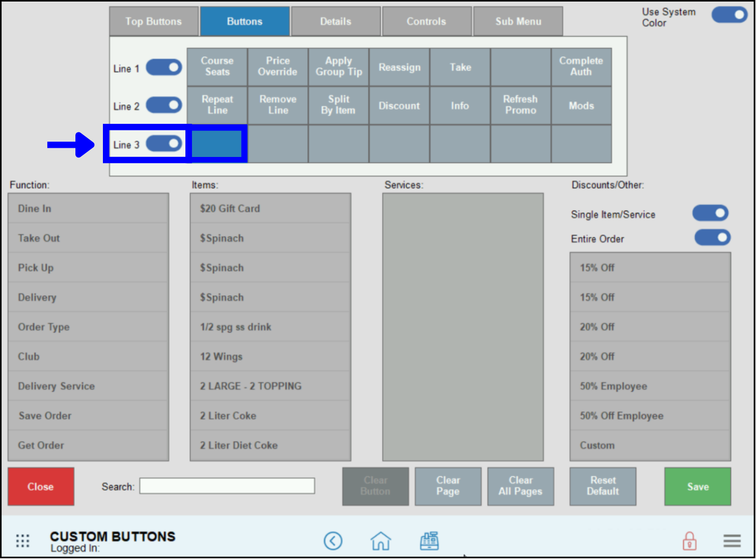Click the home icon on the bottom navigation bar
Viewport: 756px width, 559px height.
point(381,541)
